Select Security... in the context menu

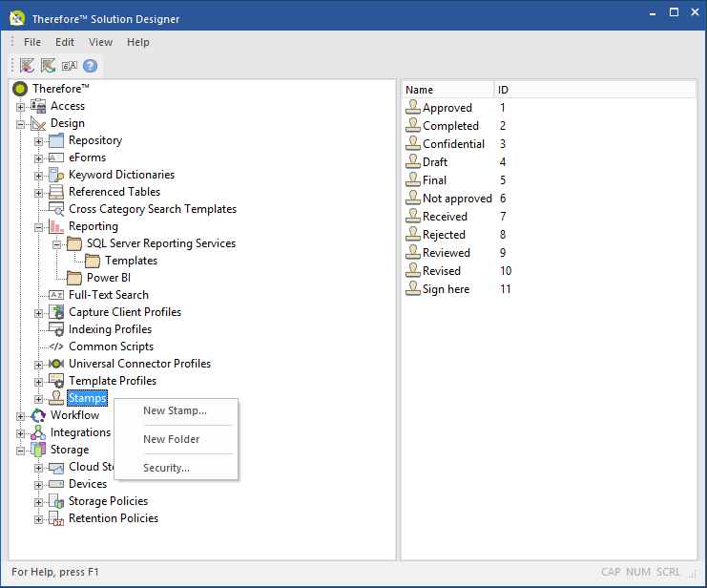(166, 468)
